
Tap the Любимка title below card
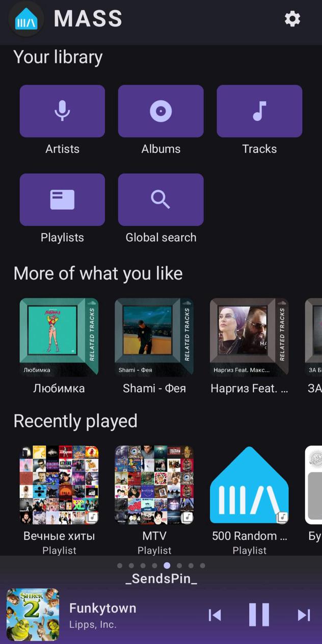click(59, 388)
